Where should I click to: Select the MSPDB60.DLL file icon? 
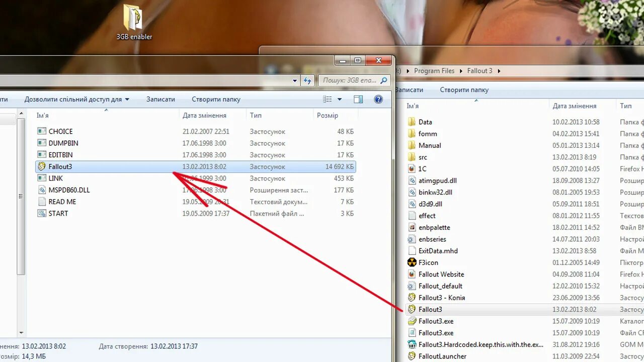point(42,190)
